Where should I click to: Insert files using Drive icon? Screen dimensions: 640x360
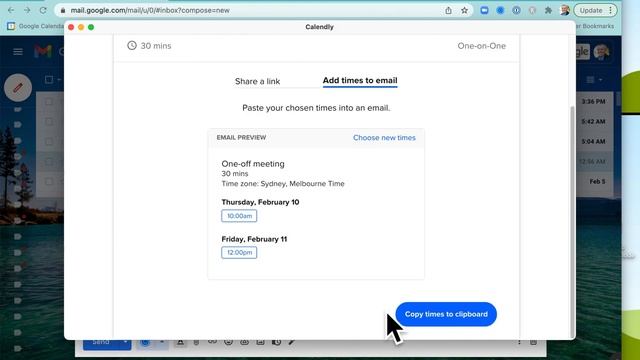coord(244,342)
